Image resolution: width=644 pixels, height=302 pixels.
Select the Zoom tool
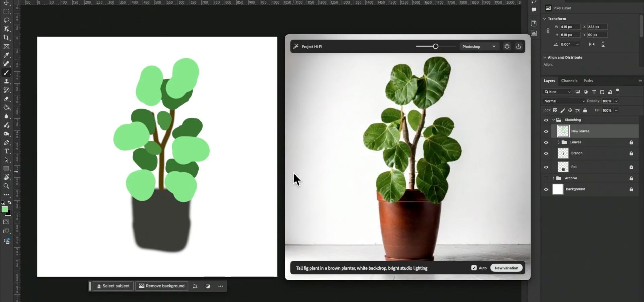tap(6, 186)
